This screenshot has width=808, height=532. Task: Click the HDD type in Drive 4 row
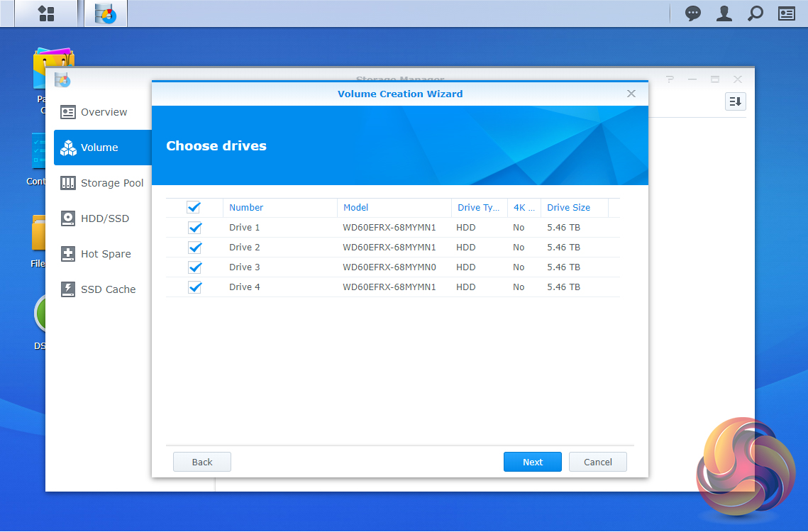(466, 287)
